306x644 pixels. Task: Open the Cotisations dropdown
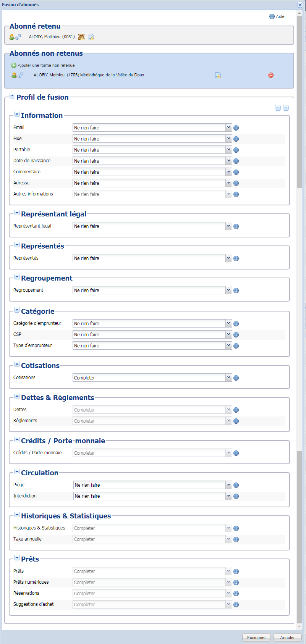228,378
